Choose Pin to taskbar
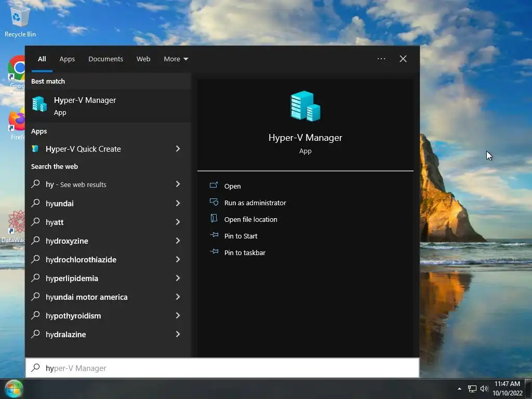Image resolution: width=532 pixels, height=399 pixels. (245, 253)
